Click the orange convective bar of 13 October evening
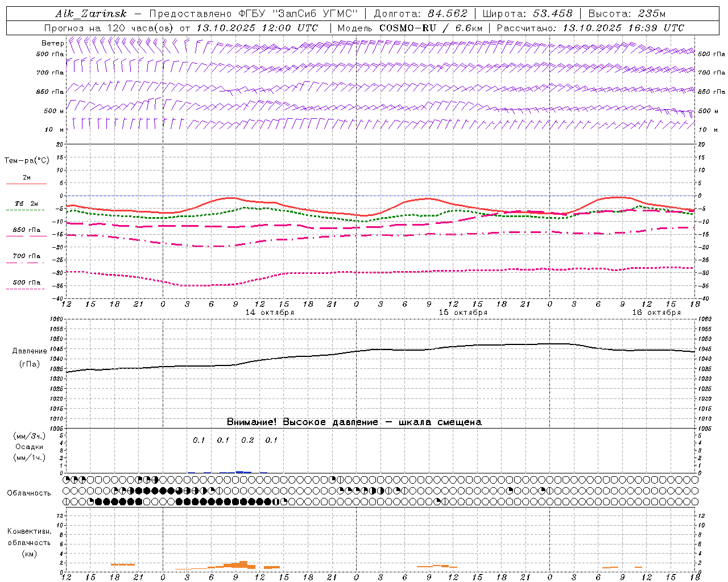 click(123, 564)
